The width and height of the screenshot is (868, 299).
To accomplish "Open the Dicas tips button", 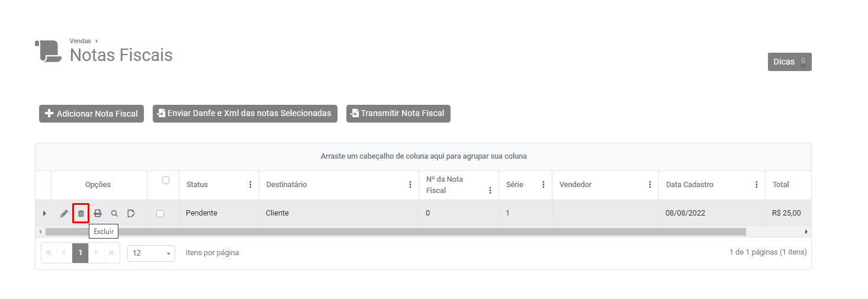I will tap(789, 62).
